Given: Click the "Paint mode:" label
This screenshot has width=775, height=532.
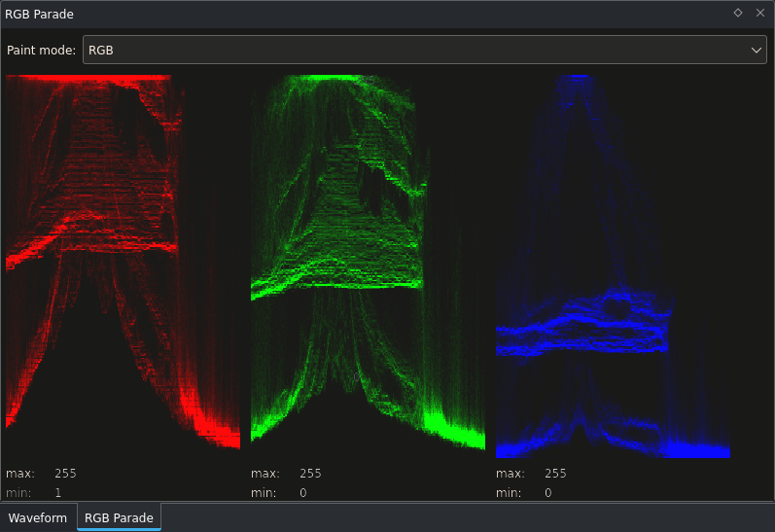Looking at the screenshot, I should (x=41, y=50).
